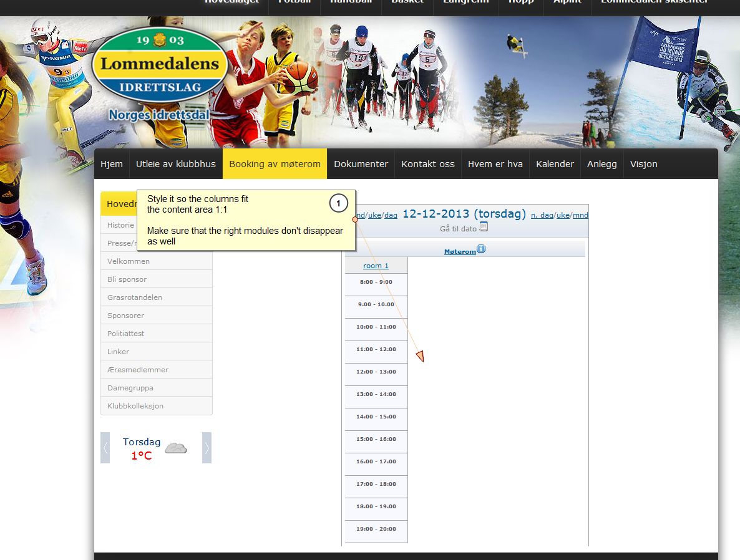This screenshot has height=560, width=740.
Task: Click the blue info icon beside Møterom
Action: (481, 249)
